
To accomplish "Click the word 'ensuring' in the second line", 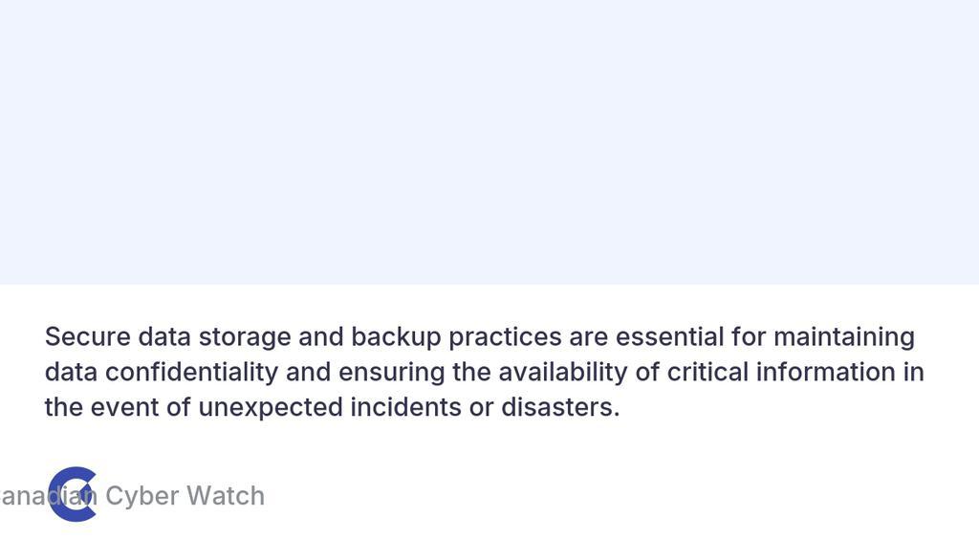I will pyautogui.click(x=391, y=373).
